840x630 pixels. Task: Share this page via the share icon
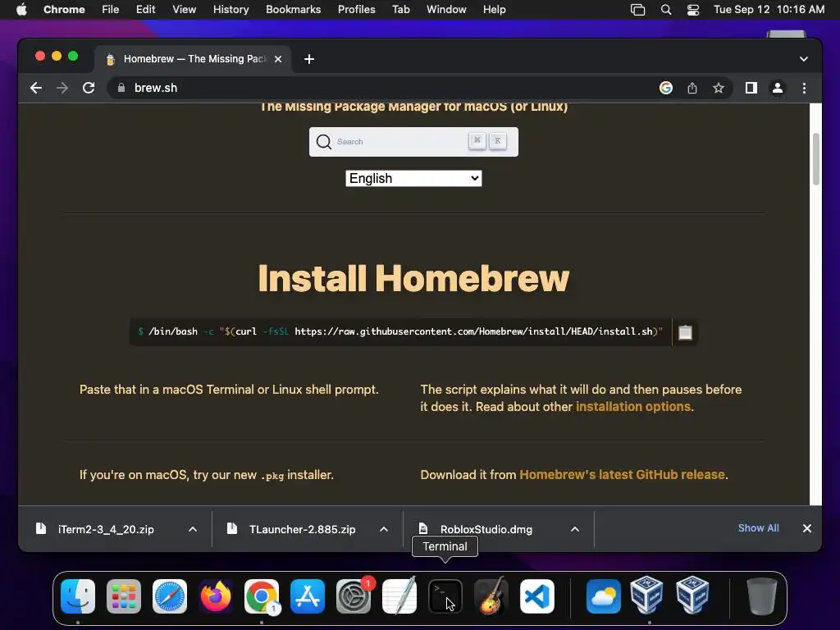point(692,88)
